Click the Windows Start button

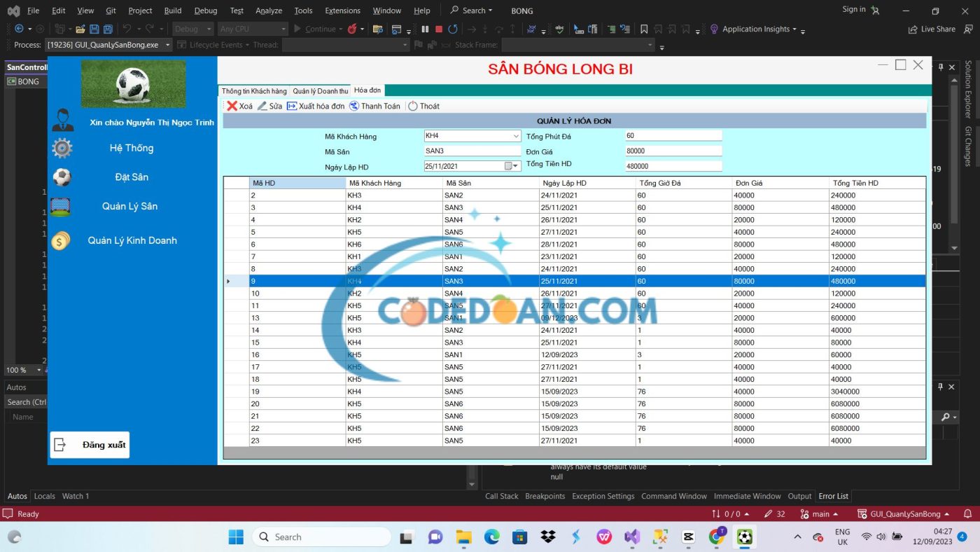pyautogui.click(x=236, y=537)
